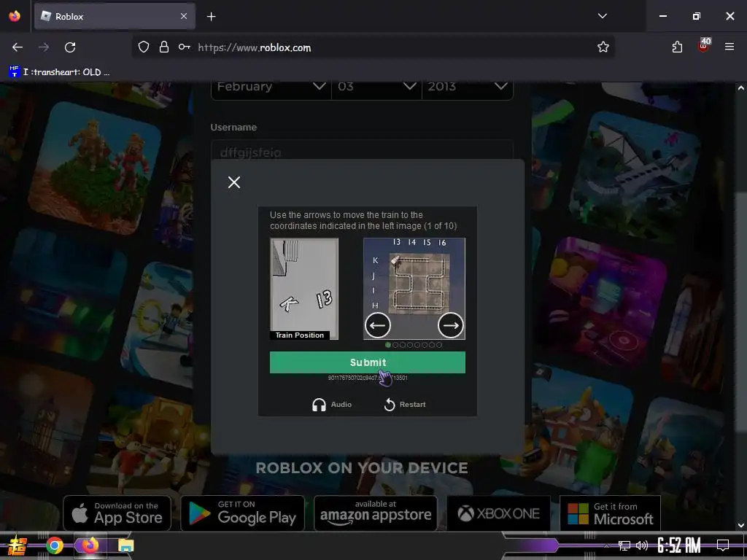The image size is (747, 560).
Task: Click the Firefox back arrow
Action: point(18,47)
